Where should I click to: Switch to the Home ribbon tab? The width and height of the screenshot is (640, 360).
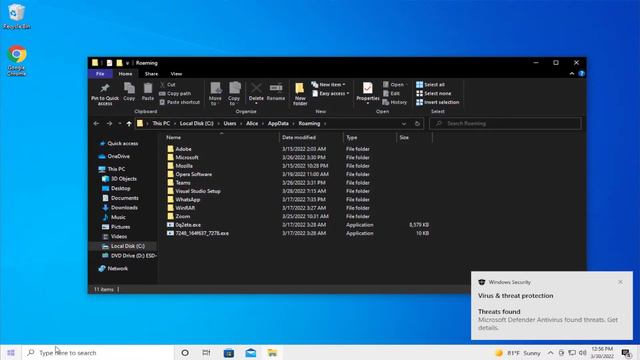[125, 73]
